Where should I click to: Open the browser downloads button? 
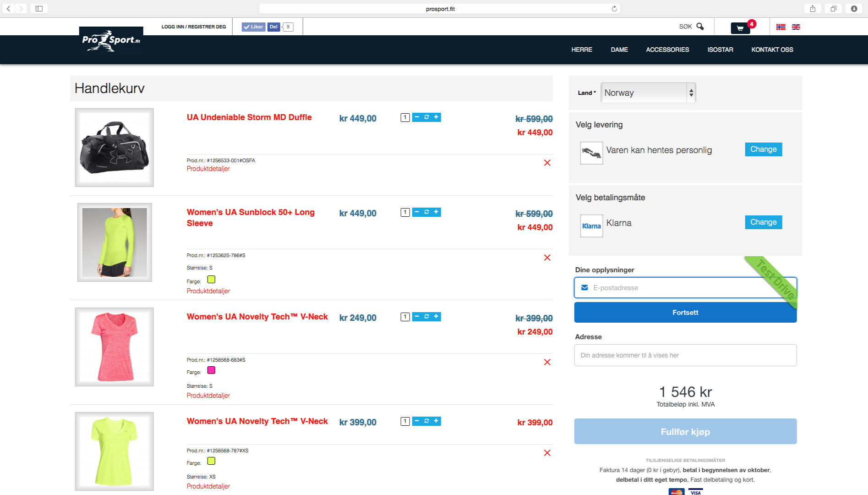(854, 9)
